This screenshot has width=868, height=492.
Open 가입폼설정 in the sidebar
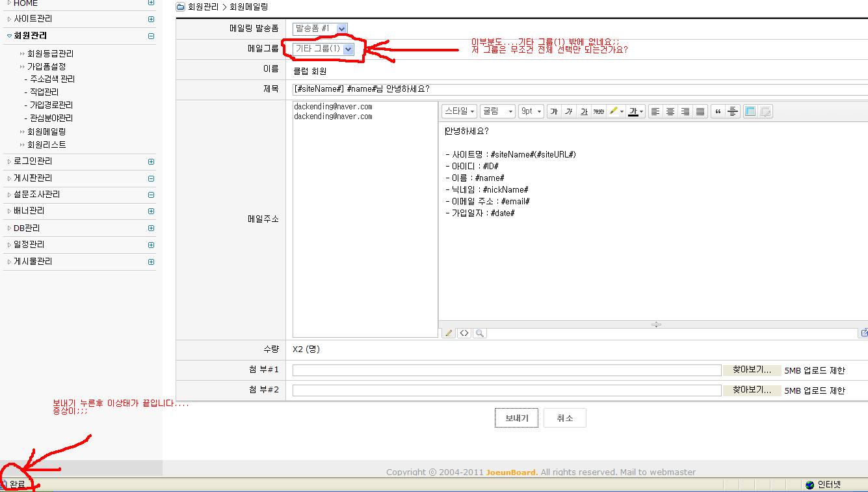coord(46,66)
